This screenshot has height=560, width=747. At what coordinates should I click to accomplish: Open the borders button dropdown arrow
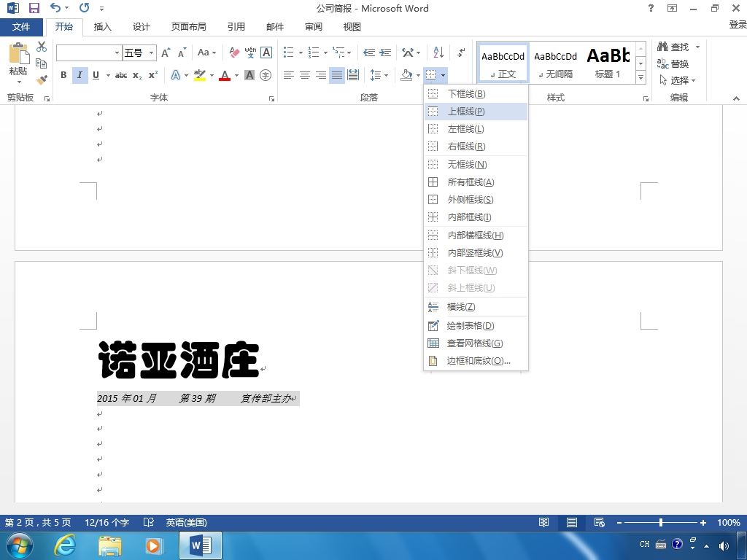pos(443,75)
